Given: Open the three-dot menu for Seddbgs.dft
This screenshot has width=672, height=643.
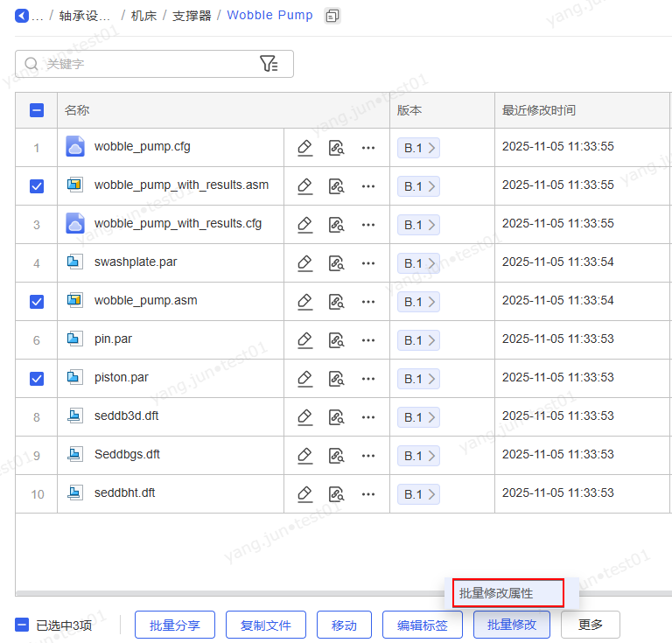Looking at the screenshot, I should pyautogui.click(x=368, y=456).
